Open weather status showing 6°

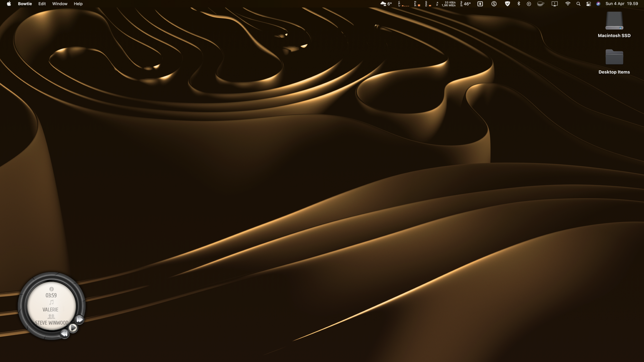coord(386,4)
